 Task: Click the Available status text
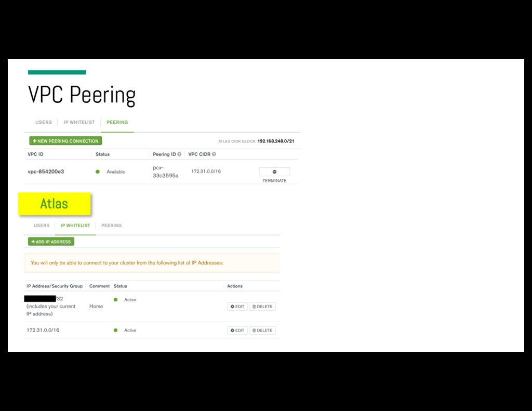(116, 172)
